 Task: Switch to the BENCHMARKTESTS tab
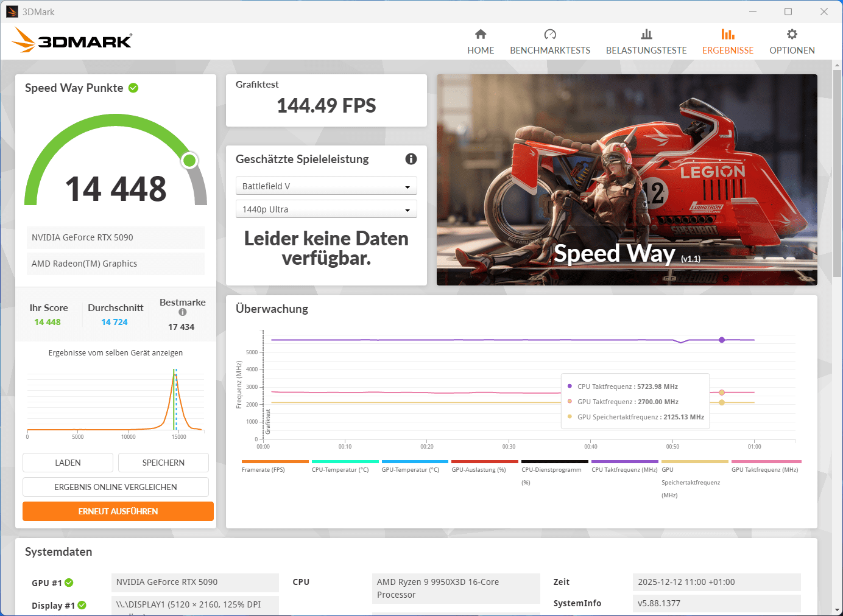(x=550, y=41)
